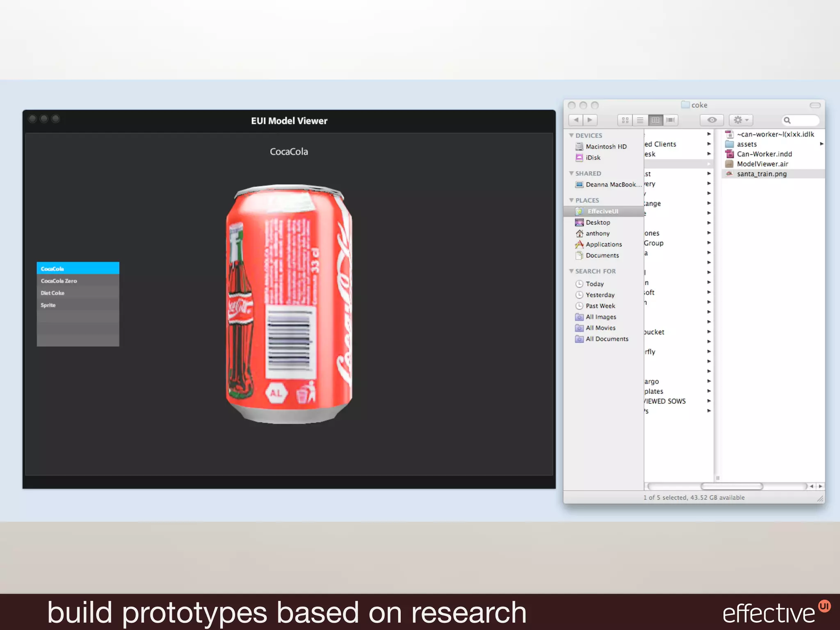Close the EUI Model Viewer window
The width and height of the screenshot is (840, 630).
[32, 119]
